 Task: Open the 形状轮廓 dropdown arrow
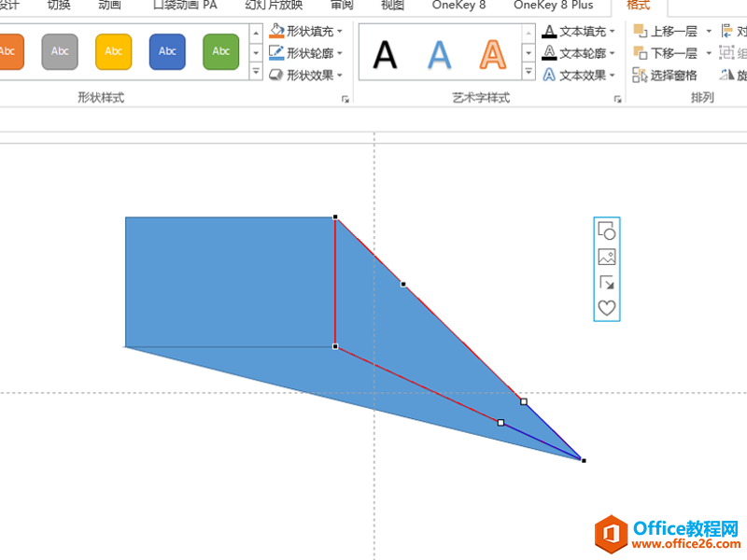coord(340,53)
